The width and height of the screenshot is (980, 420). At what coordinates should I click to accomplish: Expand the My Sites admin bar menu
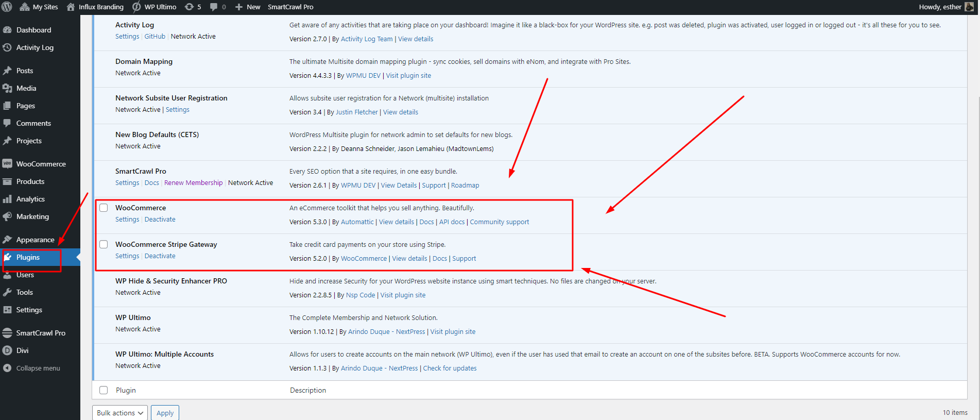[39, 7]
